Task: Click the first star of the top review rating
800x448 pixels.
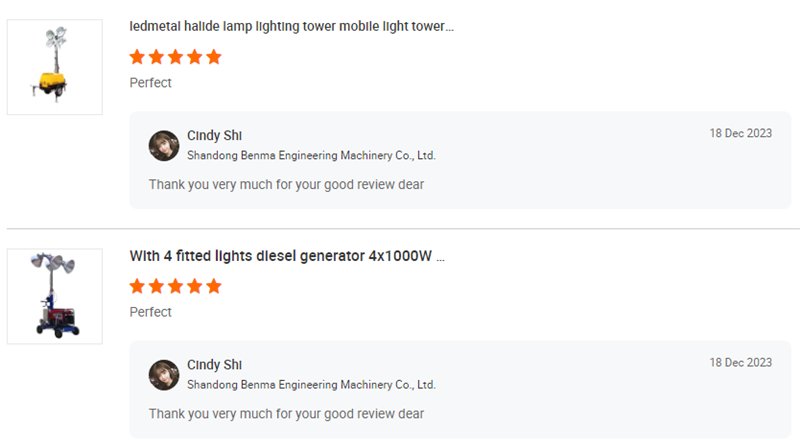Action: (138, 57)
